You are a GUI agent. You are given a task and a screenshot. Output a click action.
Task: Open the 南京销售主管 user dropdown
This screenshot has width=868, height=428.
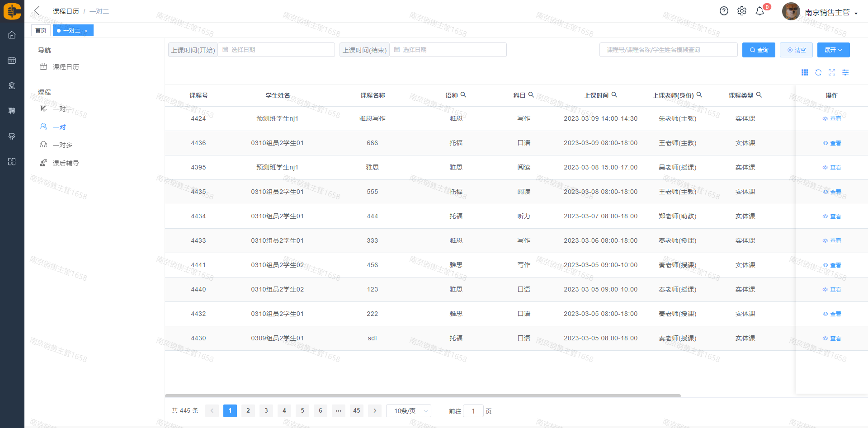(831, 13)
